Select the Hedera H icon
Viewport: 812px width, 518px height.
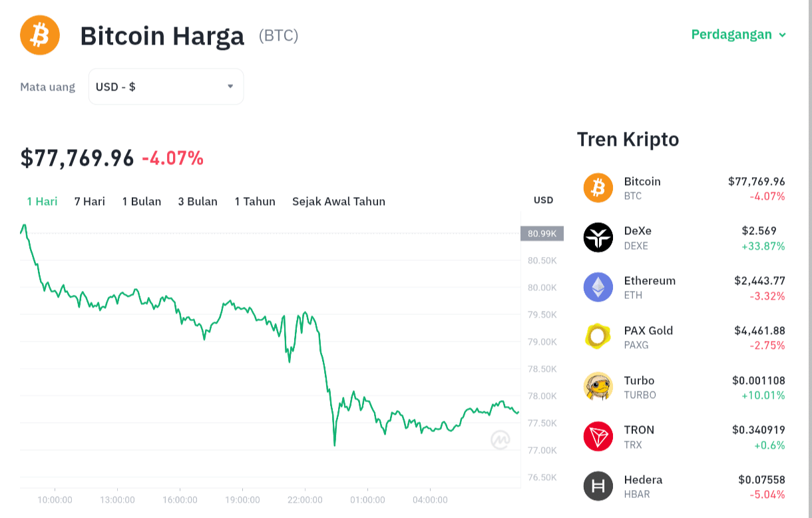tap(598, 486)
